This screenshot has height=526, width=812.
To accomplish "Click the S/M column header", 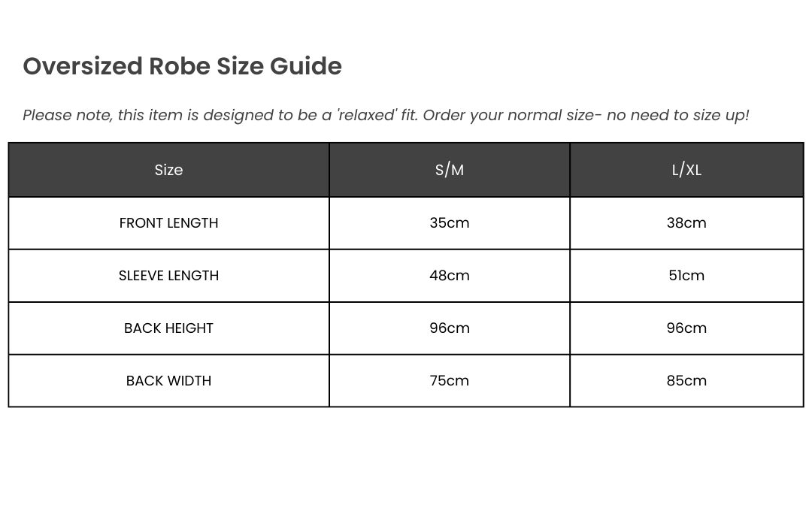I will click(x=450, y=170).
